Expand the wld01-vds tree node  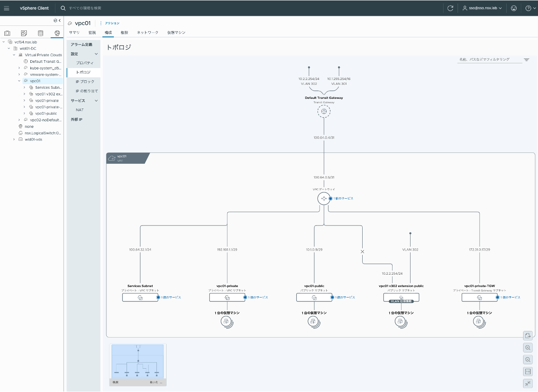pos(14,139)
